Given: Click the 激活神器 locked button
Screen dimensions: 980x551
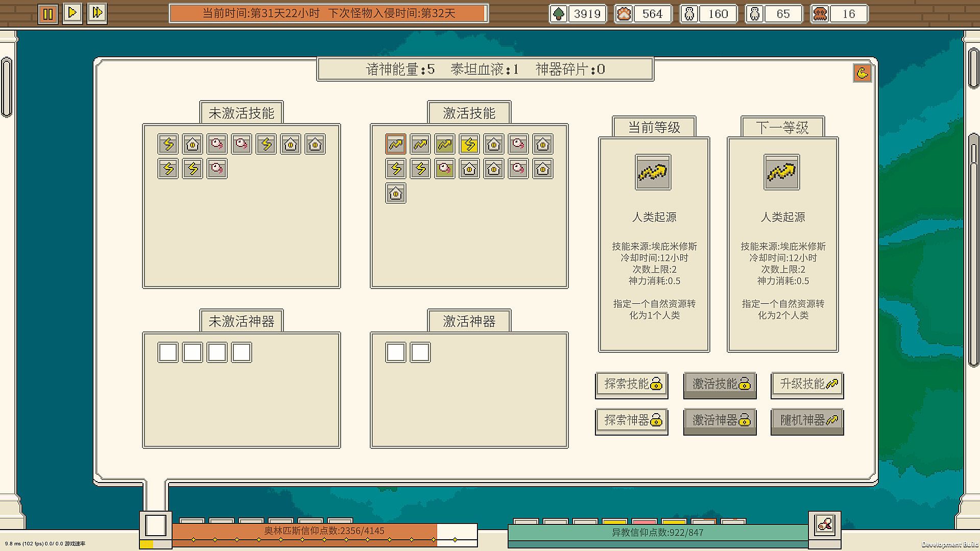Looking at the screenshot, I should pos(720,421).
